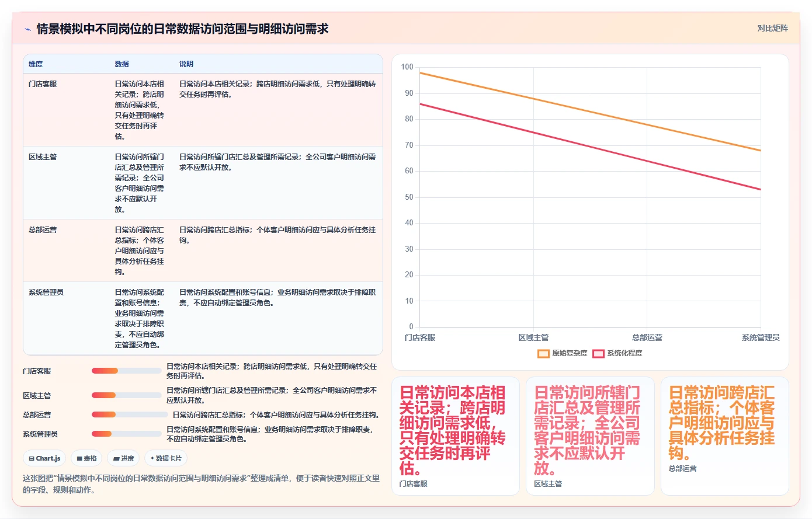Click the 对比矩阵 label in header
The width and height of the screenshot is (812, 519).
[x=772, y=28]
